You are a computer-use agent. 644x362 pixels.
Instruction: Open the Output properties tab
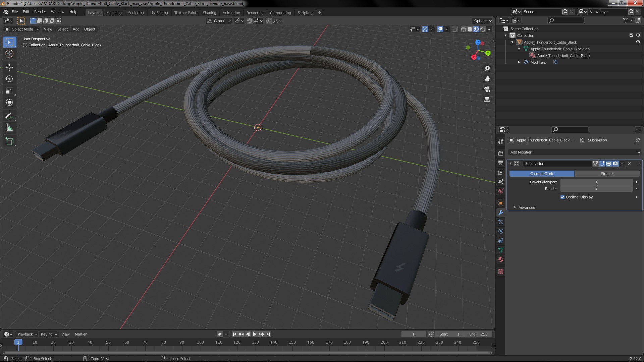pos(501,163)
